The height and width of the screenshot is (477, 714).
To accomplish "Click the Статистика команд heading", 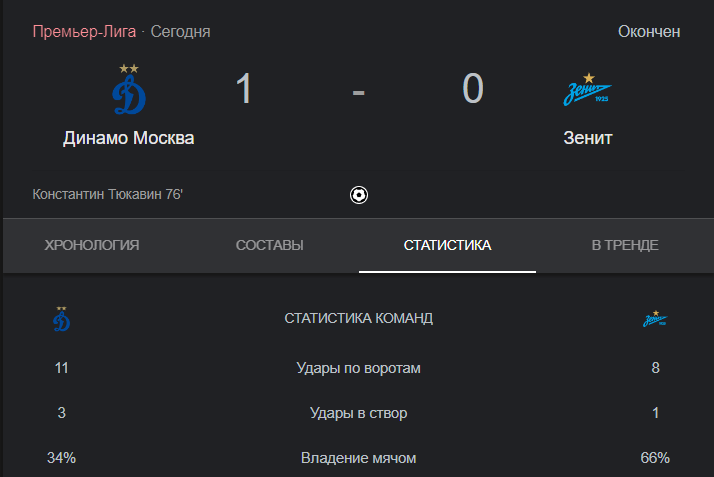I will 358,318.
